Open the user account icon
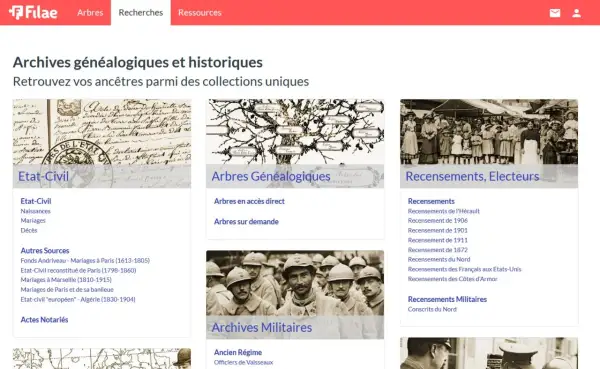 point(576,13)
